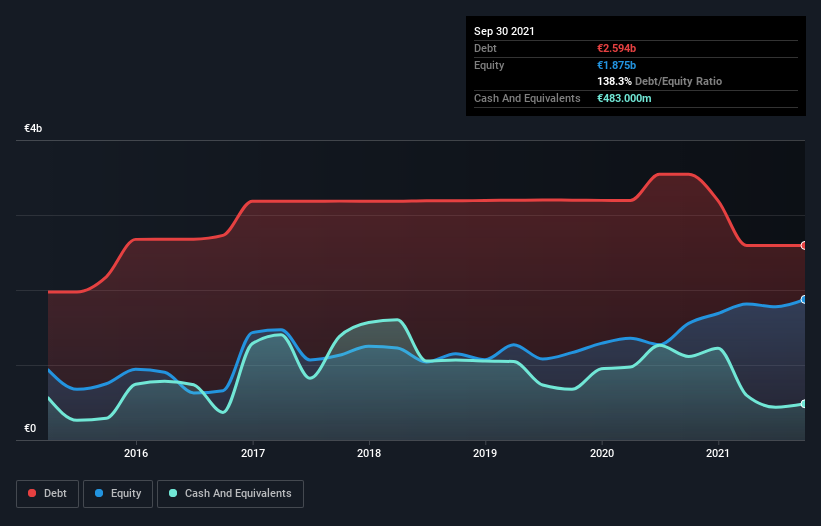Toggle the Debt series legend button
This screenshot has height=526, width=821.
pos(48,494)
